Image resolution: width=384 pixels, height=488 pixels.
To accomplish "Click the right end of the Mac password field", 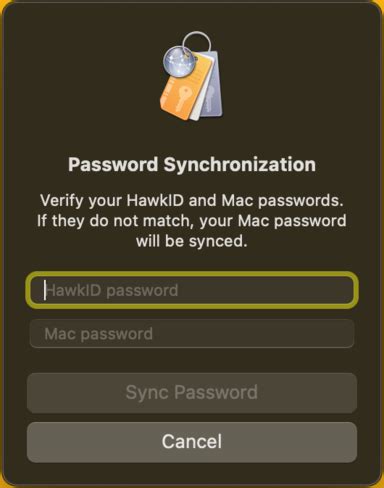I will coord(345,334).
